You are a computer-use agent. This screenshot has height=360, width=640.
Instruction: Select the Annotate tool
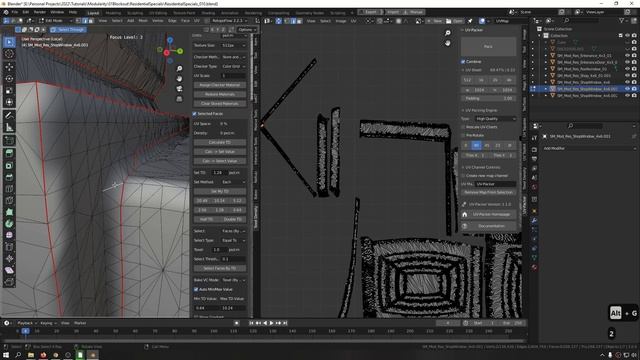pos(9,116)
